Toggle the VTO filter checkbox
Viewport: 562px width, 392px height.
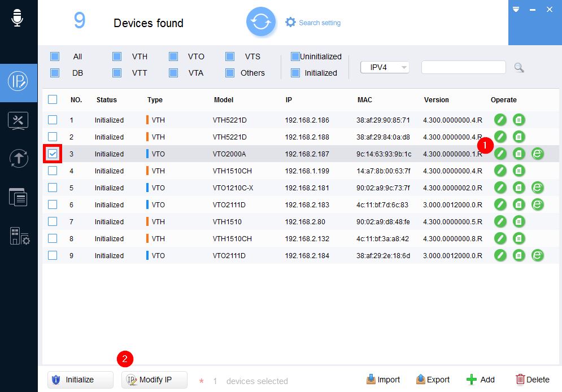point(173,56)
